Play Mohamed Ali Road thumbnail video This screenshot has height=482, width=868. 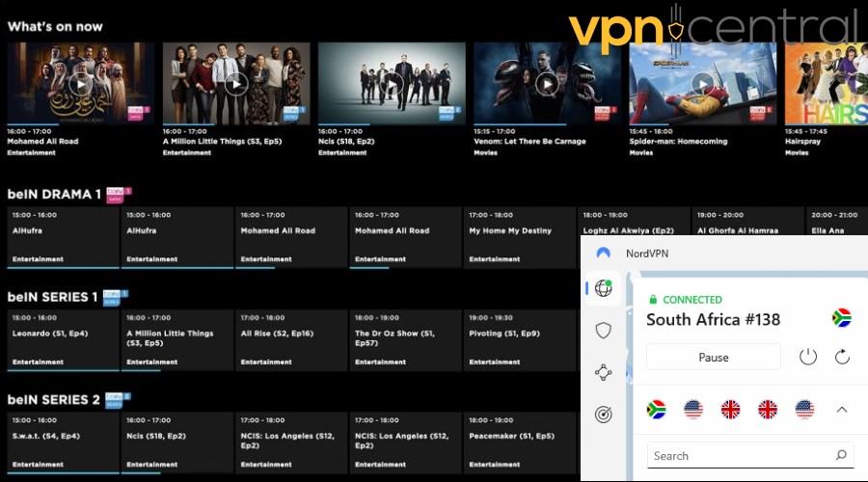(81, 84)
